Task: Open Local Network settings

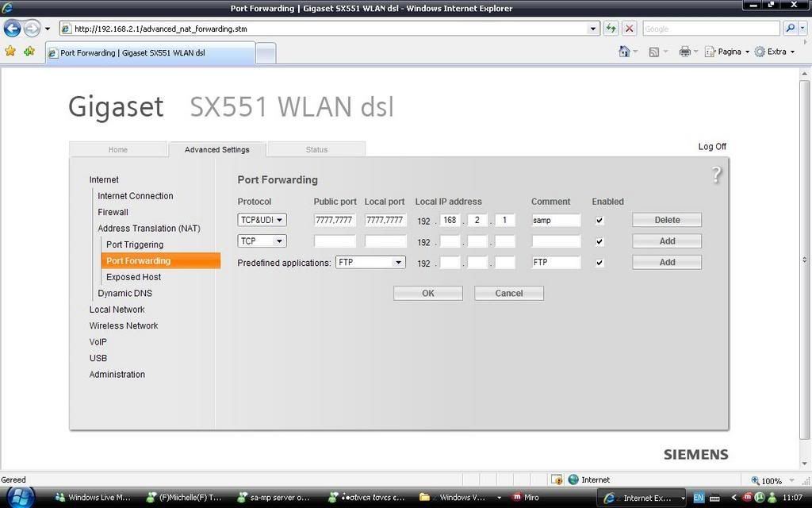Action: pyautogui.click(x=117, y=310)
